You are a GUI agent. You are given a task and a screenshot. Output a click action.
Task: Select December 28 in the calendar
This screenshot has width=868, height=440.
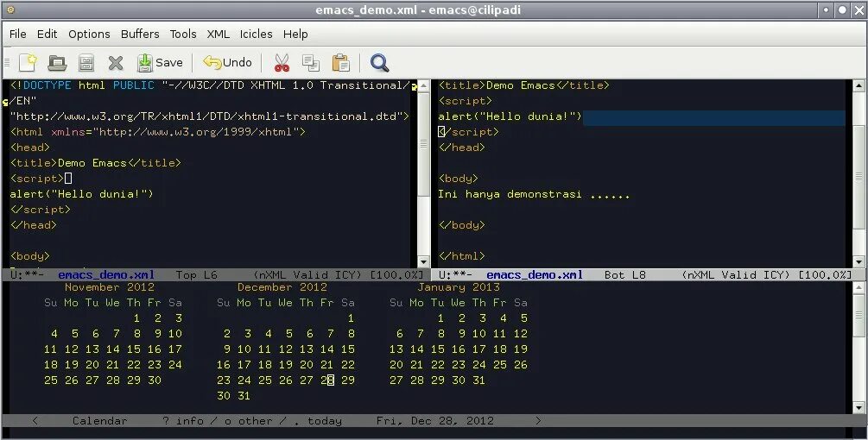tap(327, 380)
